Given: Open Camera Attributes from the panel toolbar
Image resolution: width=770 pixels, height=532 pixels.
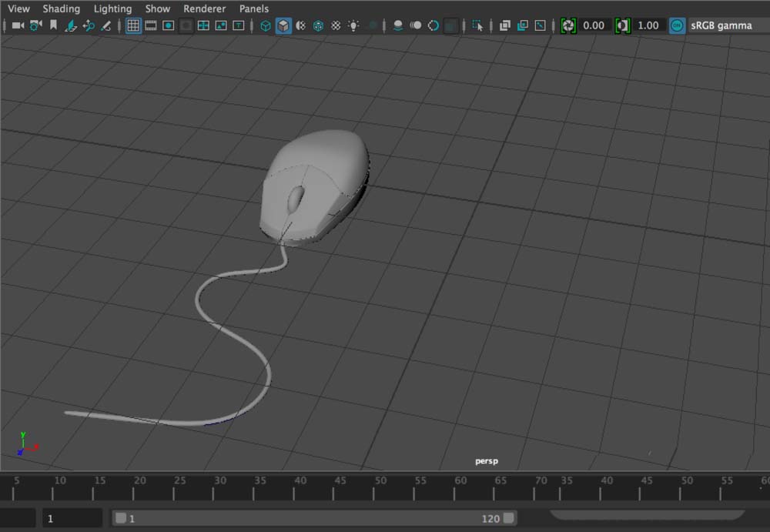Looking at the screenshot, I should click(x=35, y=25).
